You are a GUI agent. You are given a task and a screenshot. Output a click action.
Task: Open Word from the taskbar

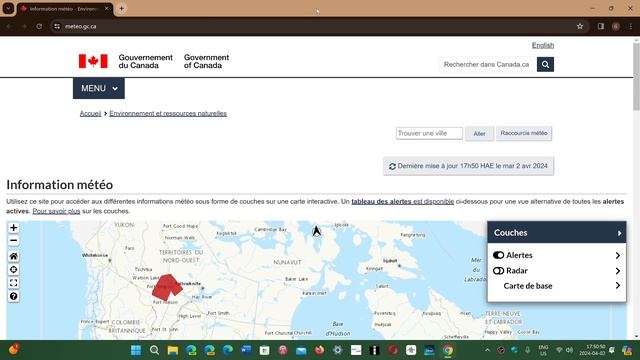(x=246, y=350)
